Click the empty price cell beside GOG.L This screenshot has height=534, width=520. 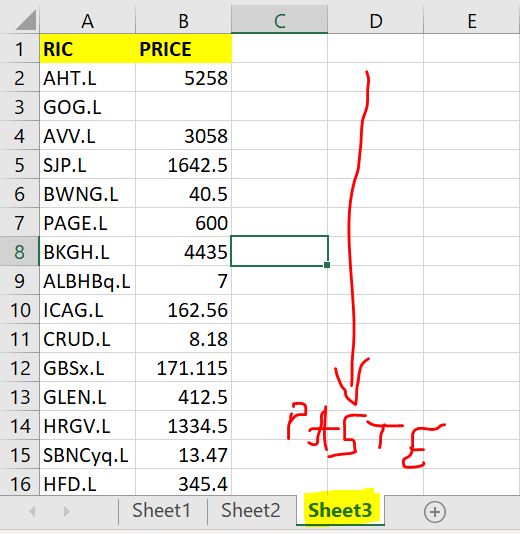tap(184, 107)
